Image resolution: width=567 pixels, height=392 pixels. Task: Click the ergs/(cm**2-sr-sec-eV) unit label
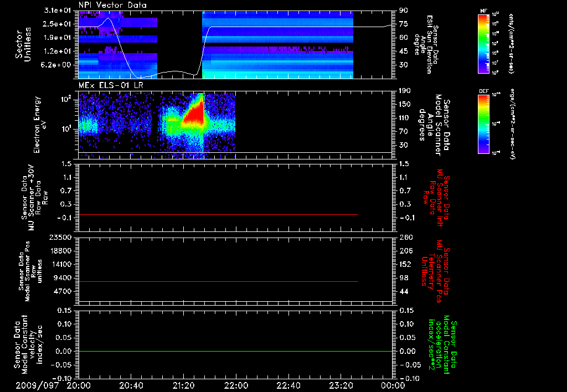(512, 123)
